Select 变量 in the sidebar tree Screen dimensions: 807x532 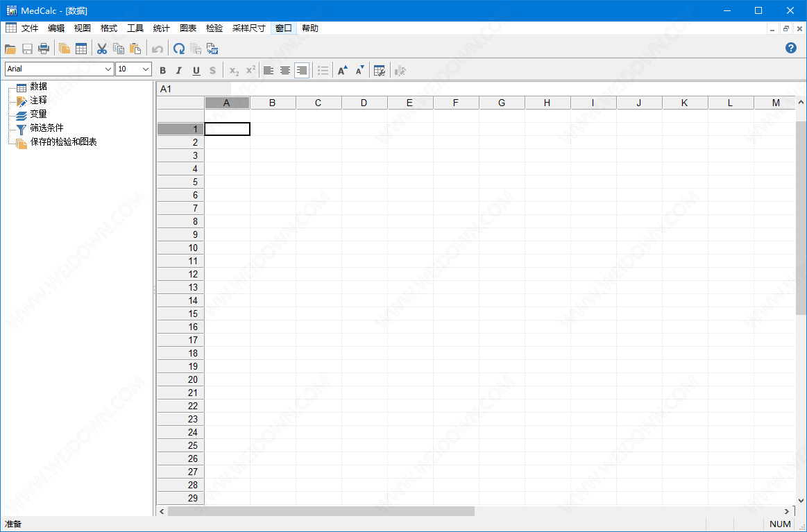(x=38, y=114)
